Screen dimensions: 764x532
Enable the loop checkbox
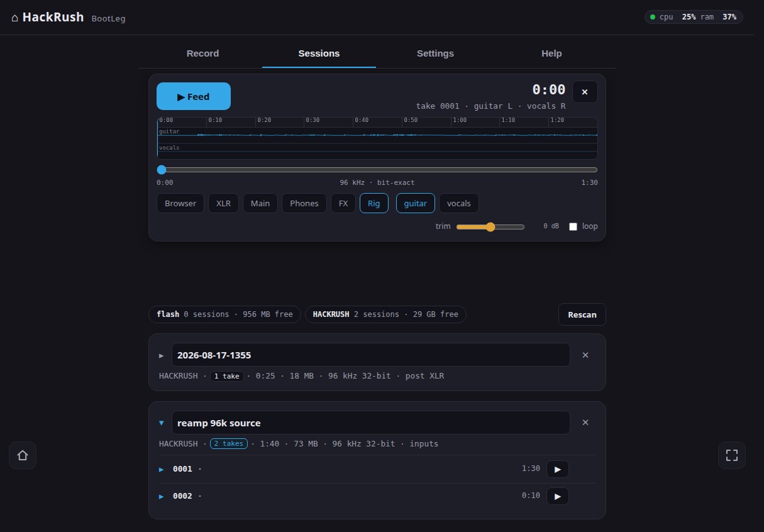573,226
